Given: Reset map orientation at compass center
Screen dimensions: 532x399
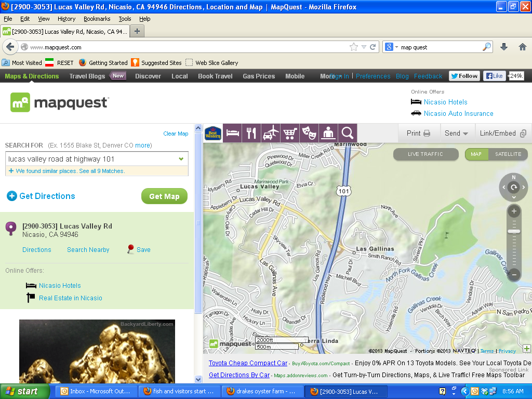Looking at the screenshot, I should coord(514,187).
